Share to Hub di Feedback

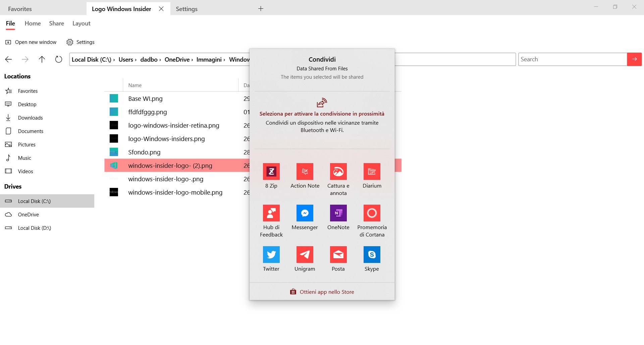271,221
